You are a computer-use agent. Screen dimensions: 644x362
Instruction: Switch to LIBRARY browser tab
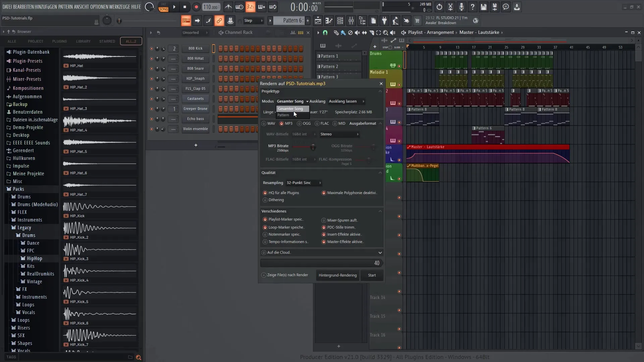point(83,41)
